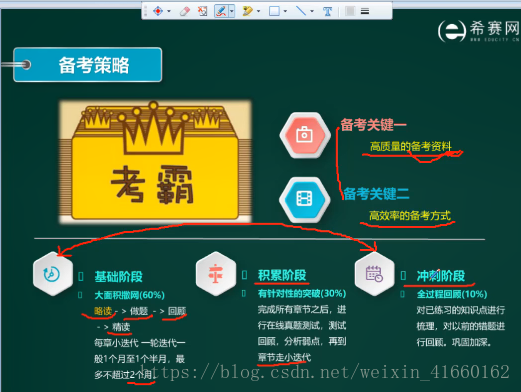This screenshot has width=521, height=392.
Task: Click the 行回顾。巩固加深。 line
Action: pyautogui.click(x=454, y=342)
